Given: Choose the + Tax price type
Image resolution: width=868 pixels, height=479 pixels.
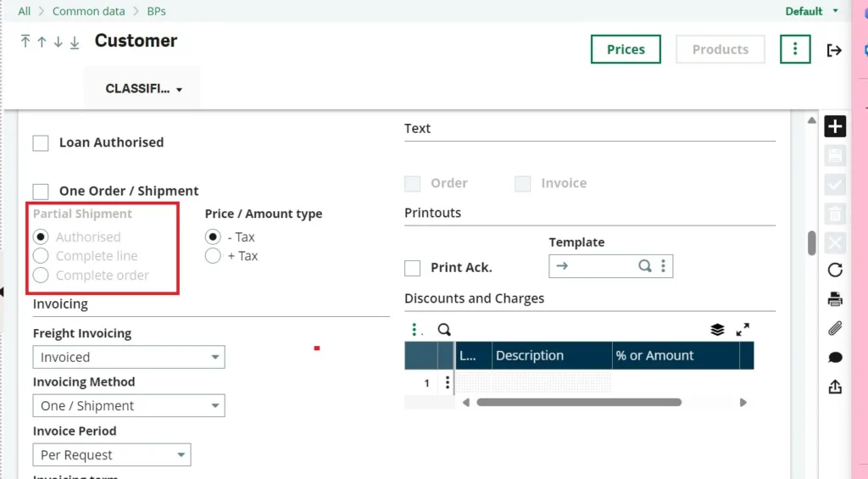Looking at the screenshot, I should pyautogui.click(x=213, y=256).
